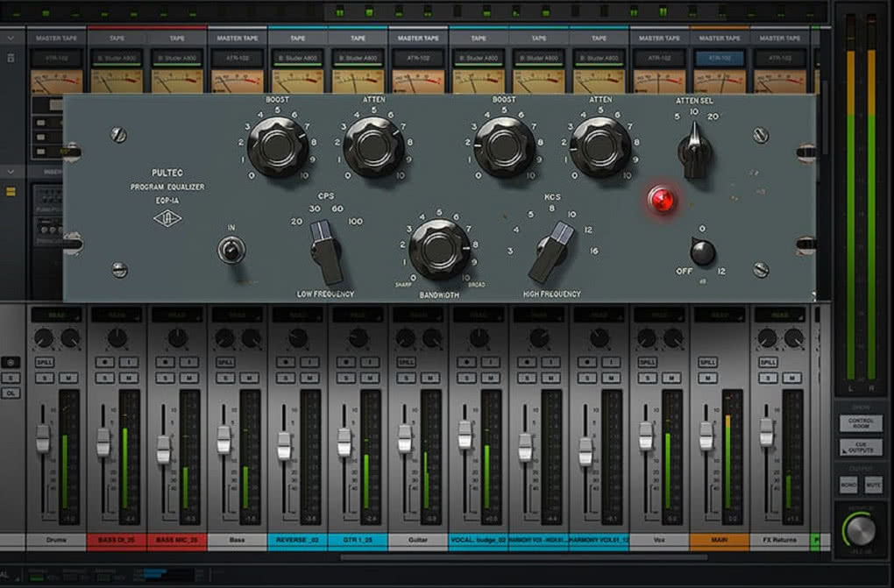Click the horizontal mixer scrollbar
Image resolution: width=894 pixels, height=588 pixels.
click(x=524, y=557)
